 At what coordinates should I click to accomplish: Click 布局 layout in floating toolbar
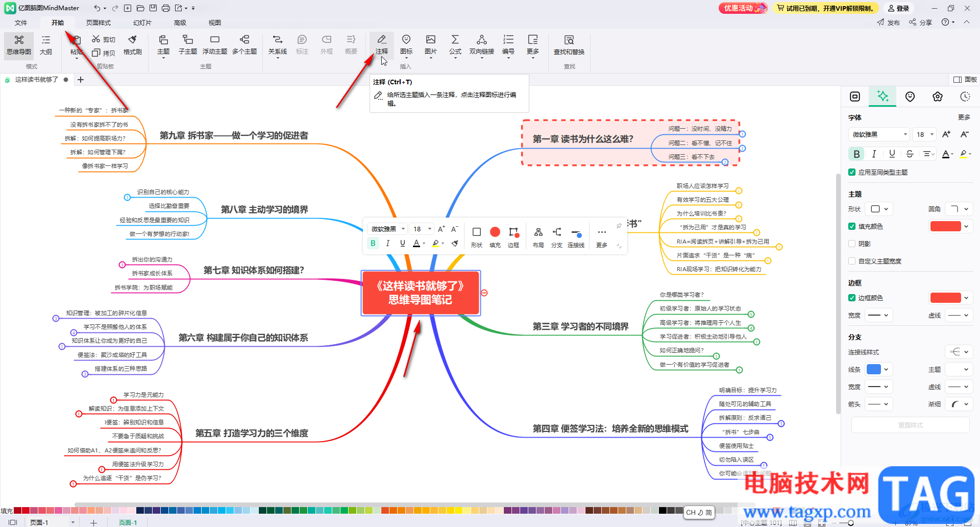click(538, 237)
